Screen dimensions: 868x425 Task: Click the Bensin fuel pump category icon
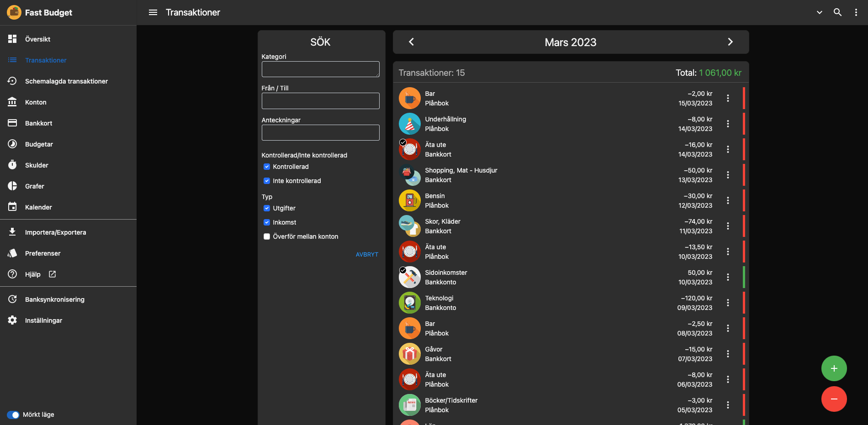point(410,200)
